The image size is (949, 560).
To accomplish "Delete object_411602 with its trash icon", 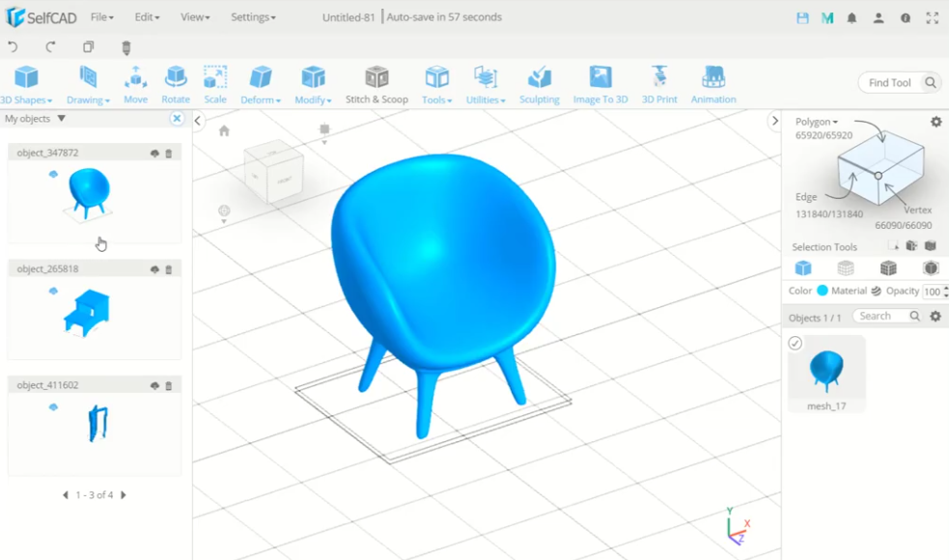I will [169, 385].
